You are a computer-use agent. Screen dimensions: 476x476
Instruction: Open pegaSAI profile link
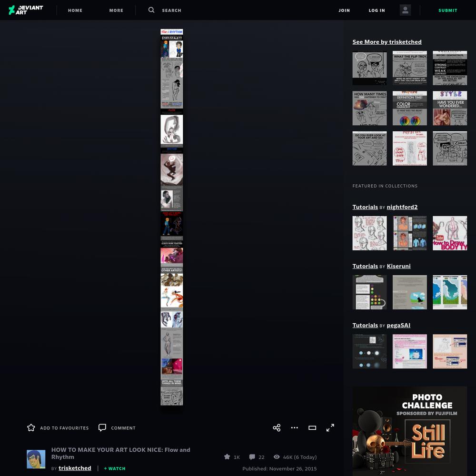(x=398, y=326)
